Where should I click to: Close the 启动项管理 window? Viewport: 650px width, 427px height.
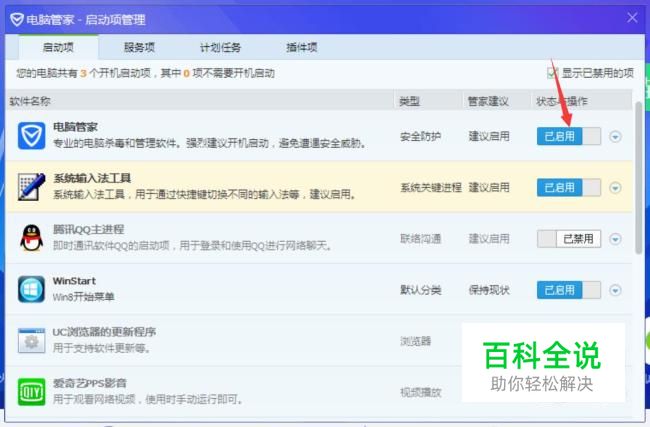[632, 17]
